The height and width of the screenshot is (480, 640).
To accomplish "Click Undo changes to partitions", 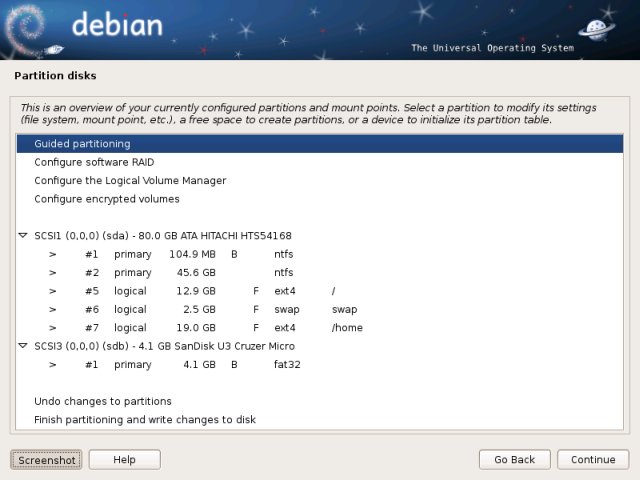I will (x=103, y=401).
